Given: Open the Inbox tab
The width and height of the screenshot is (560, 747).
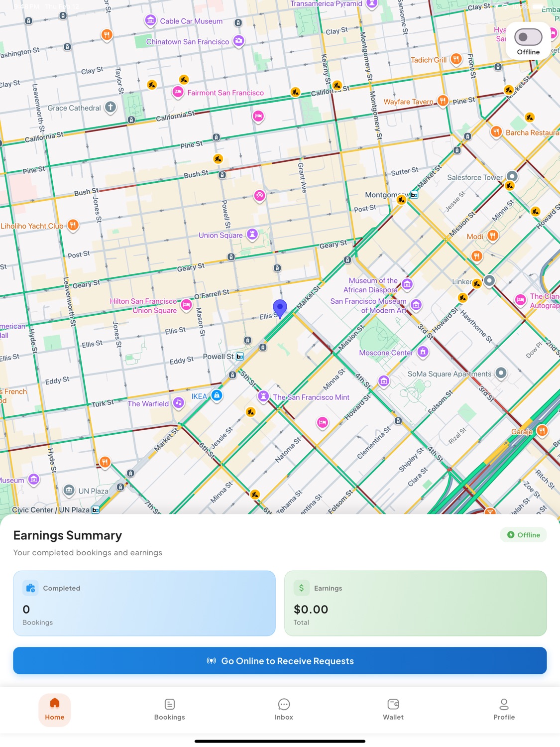Looking at the screenshot, I should tap(284, 710).
